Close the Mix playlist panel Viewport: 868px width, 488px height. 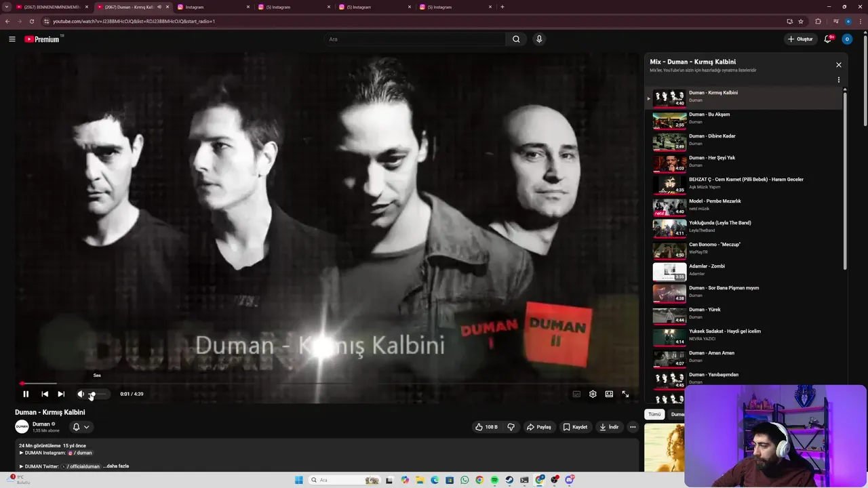(839, 65)
